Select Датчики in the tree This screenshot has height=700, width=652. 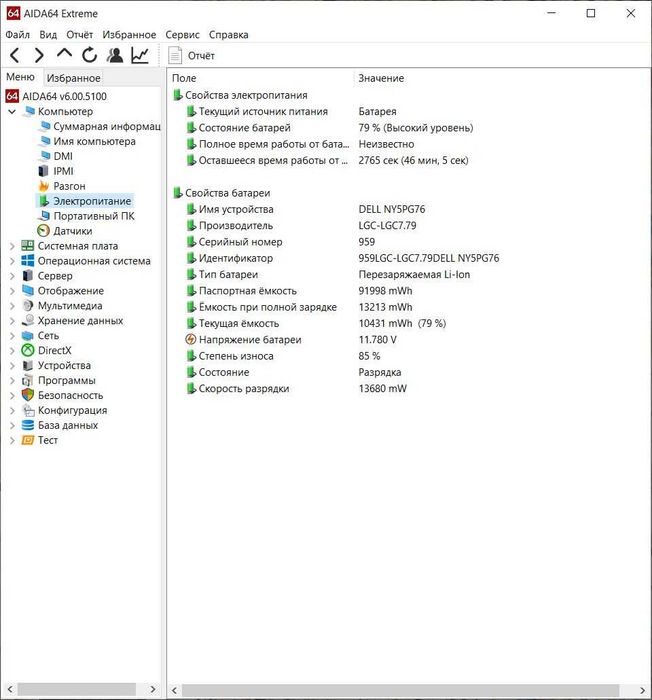[72, 231]
